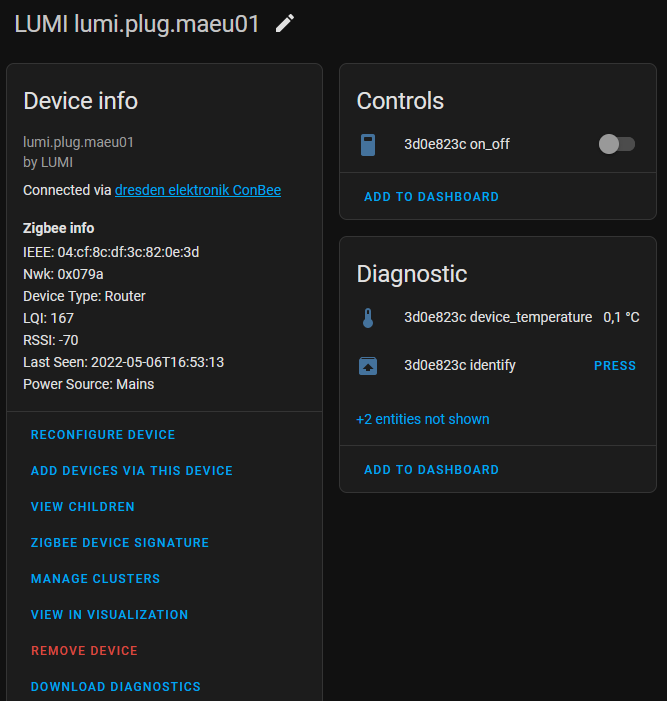Screen dimensions: 667x701
Task: Click the Zigbee info heading
Action: (x=59, y=228)
